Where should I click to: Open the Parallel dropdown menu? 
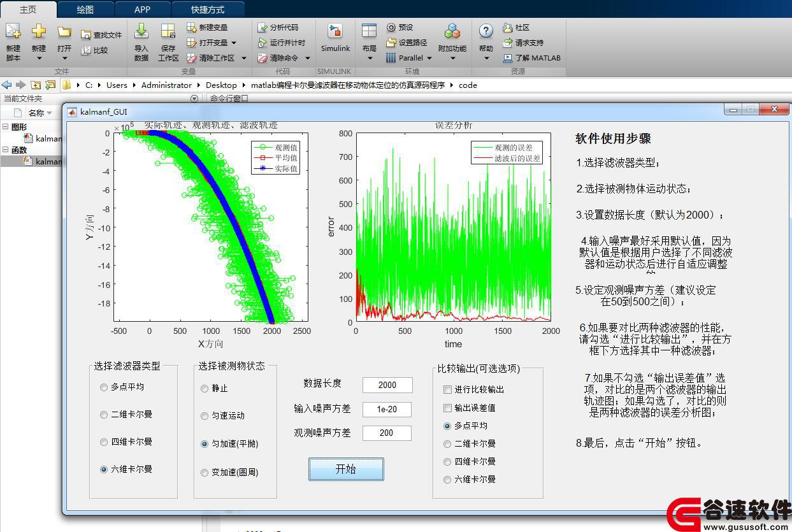tap(408, 58)
